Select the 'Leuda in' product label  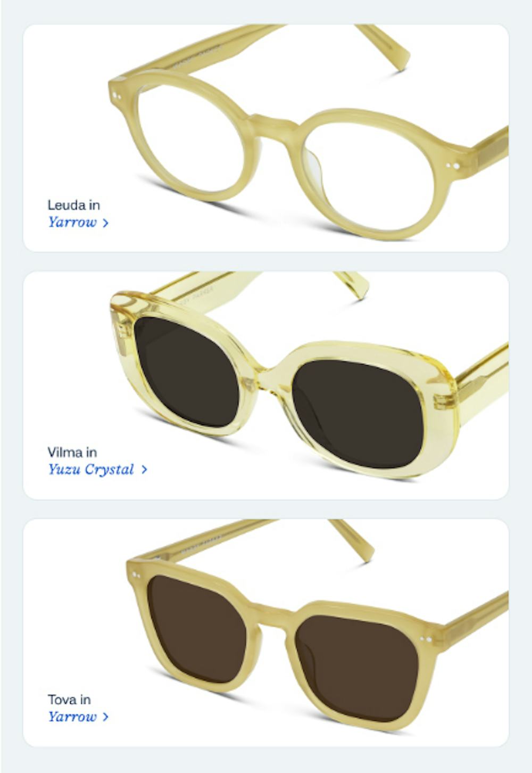[x=73, y=205]
